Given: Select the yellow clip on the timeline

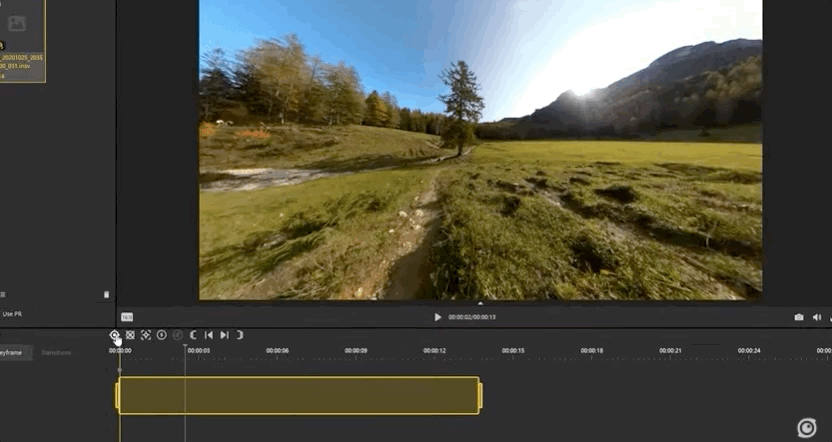Looking at the screenshot, I should click(x=298, y=395).
